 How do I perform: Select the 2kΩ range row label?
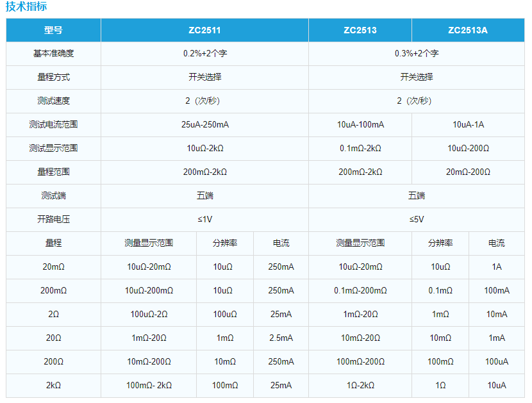click(53, 386)
